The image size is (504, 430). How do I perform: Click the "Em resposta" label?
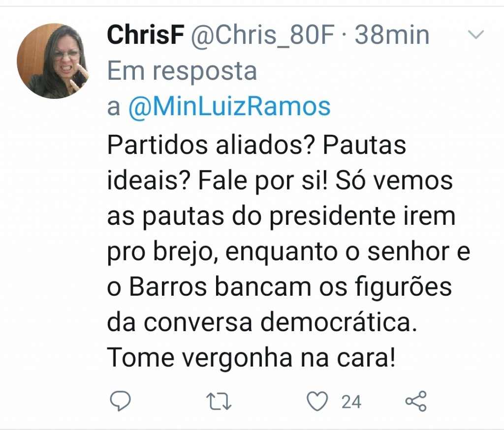point(182,71)
